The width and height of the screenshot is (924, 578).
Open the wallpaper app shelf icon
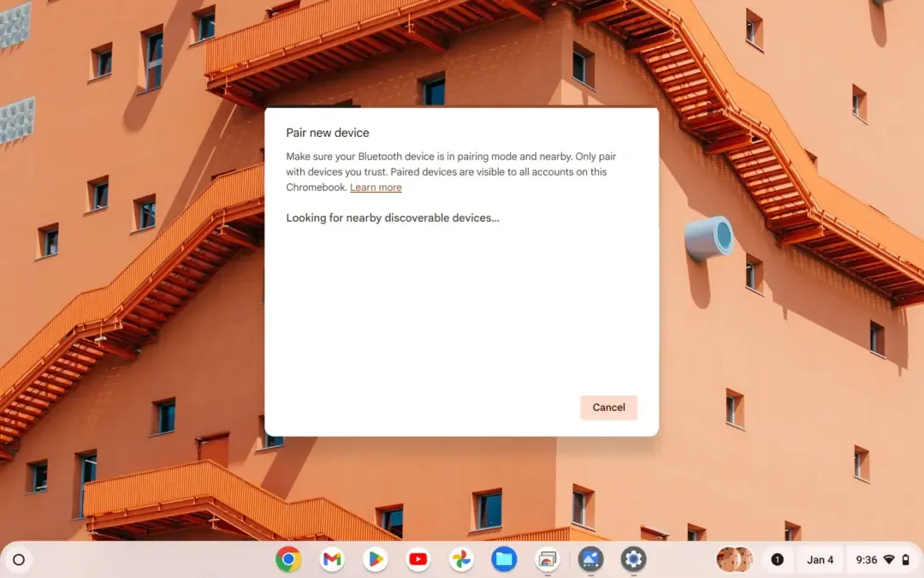pyautogui.click(x=590, y=559)
